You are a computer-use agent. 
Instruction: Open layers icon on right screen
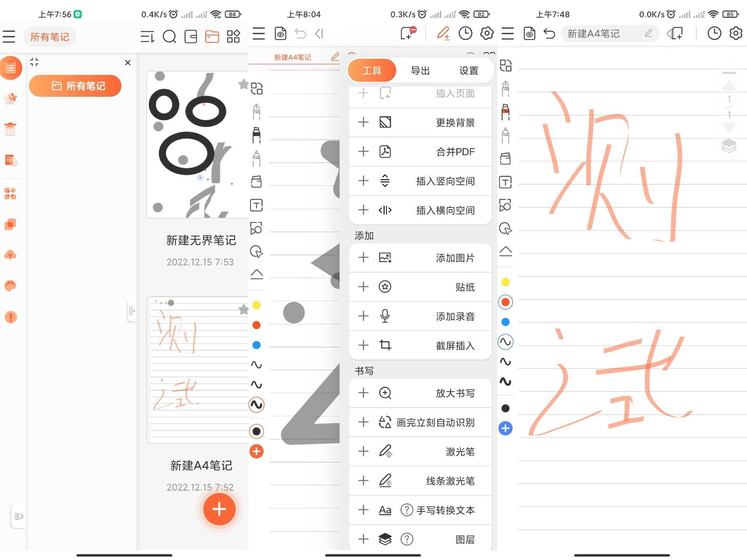point(729,146)
